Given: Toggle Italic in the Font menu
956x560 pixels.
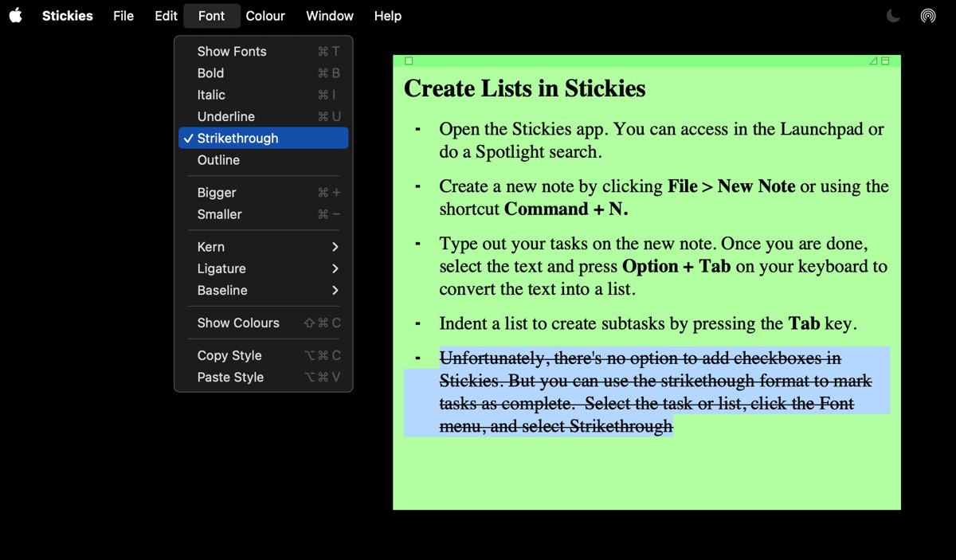Looking at the screenshot, I should tap(264, 95).
